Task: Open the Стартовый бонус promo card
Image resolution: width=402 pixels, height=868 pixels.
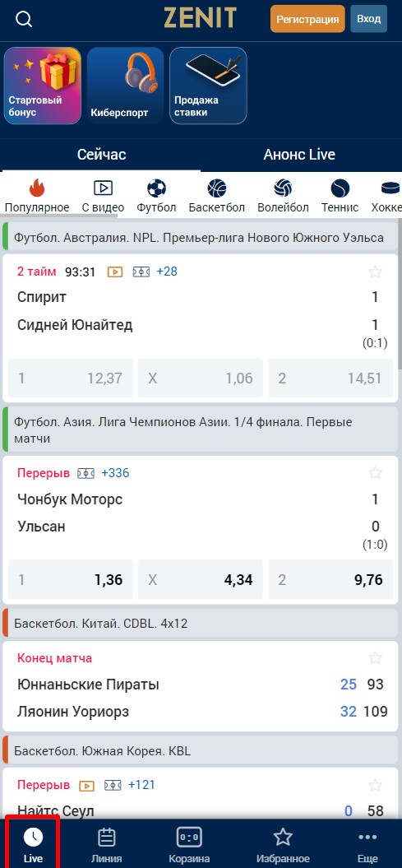Action: click(x=43, y=86)
